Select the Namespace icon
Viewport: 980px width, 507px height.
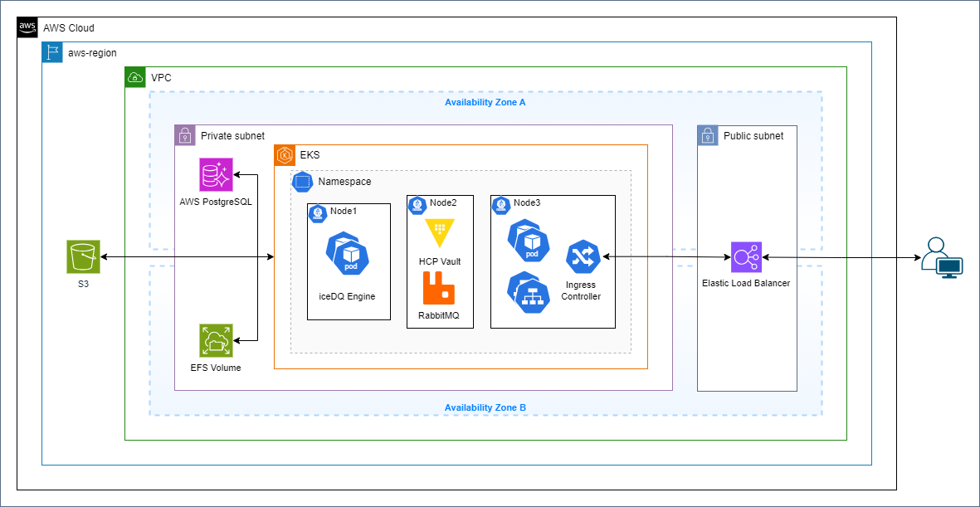[x=303, y=181]
